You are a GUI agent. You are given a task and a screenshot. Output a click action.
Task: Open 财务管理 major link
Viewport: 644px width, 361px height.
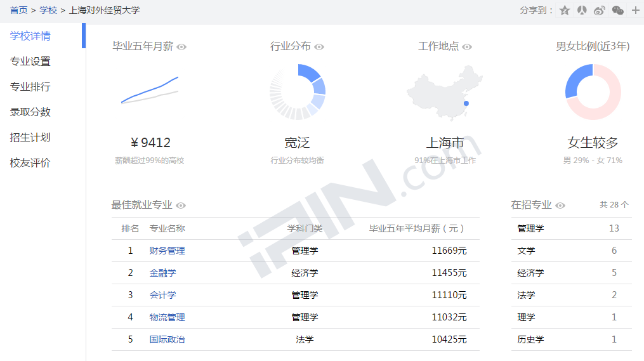[x=167, y=251]
